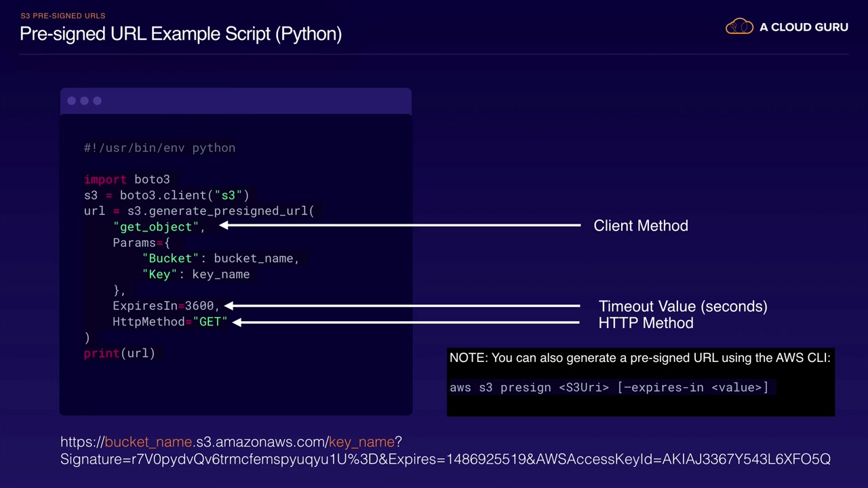Click the middle window dot in the code window

(85, 101)
